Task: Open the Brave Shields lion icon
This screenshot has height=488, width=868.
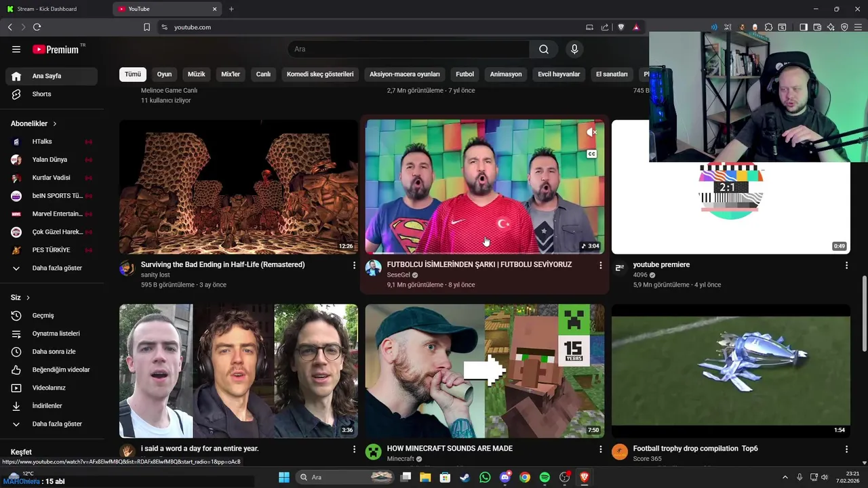Action: tap(620, 27)
